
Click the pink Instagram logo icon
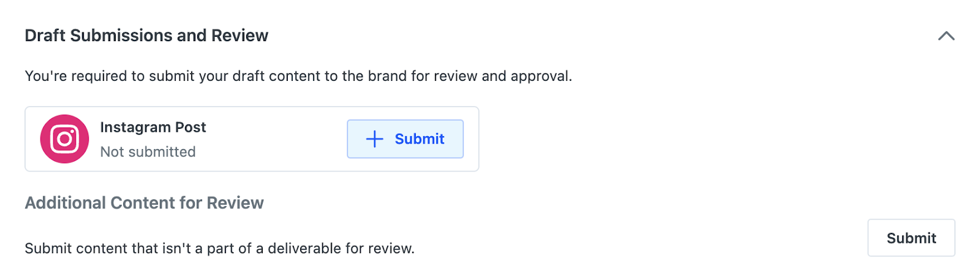(64, 139)
